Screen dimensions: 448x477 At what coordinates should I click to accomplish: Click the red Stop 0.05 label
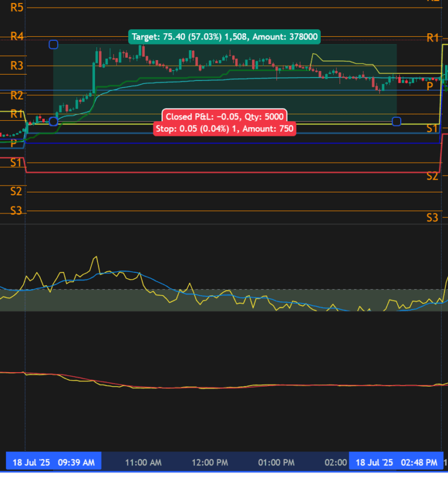(x=225, y=129)
